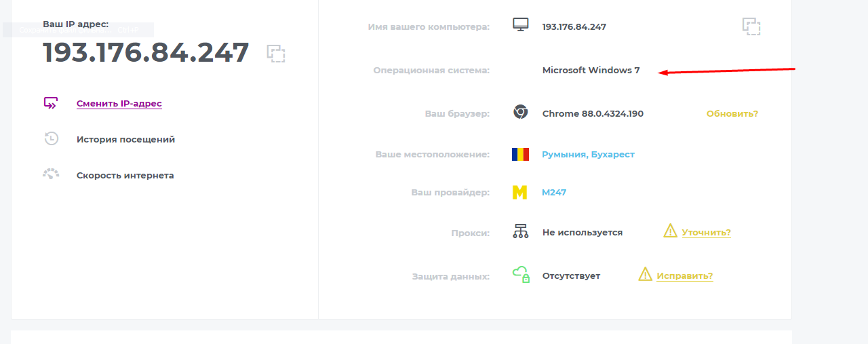Click the Ваш провайдер label
The image size is (868, 344).
(x=450, y=192)
